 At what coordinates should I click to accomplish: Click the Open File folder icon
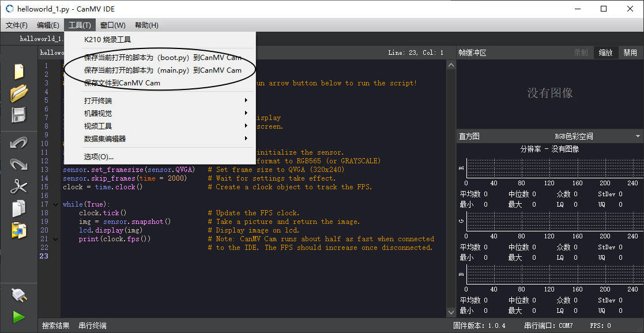[19, 93]
